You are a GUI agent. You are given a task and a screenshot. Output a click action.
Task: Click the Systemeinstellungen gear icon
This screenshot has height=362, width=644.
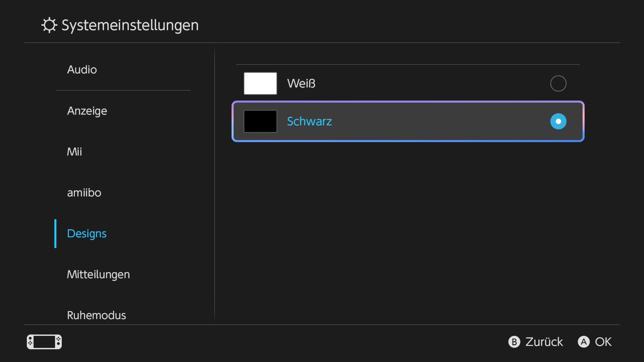(49, 25)
